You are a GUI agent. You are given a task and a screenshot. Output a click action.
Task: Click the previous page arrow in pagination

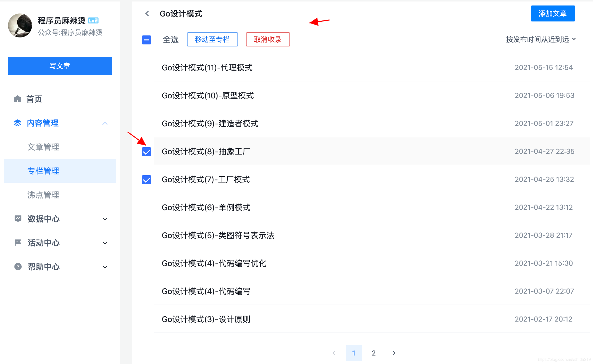[x=334, y=353]
